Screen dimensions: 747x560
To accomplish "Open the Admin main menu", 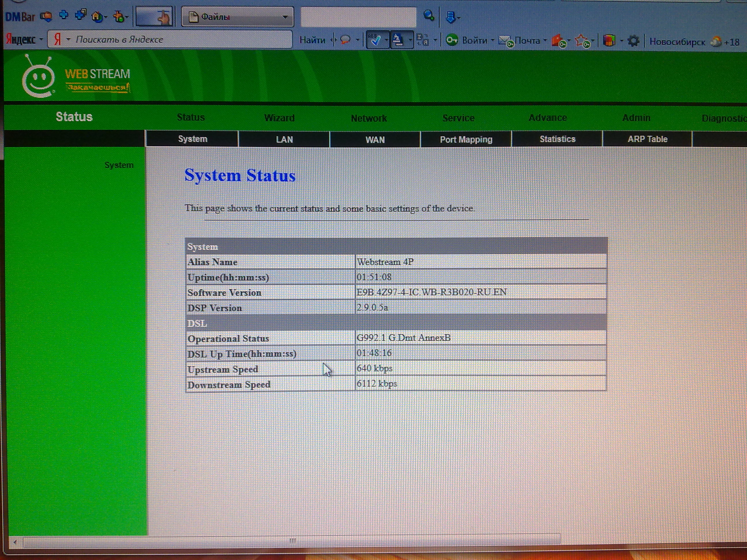I will tap(636, 118).
